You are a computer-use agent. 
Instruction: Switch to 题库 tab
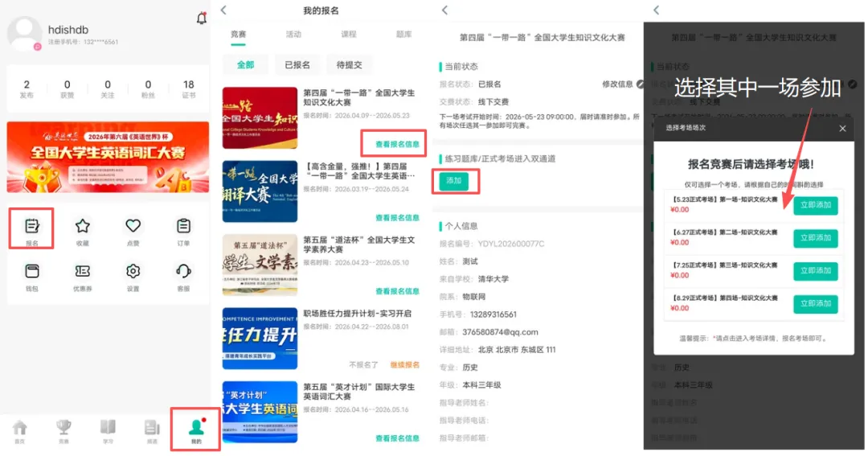(x=403, y=35)
